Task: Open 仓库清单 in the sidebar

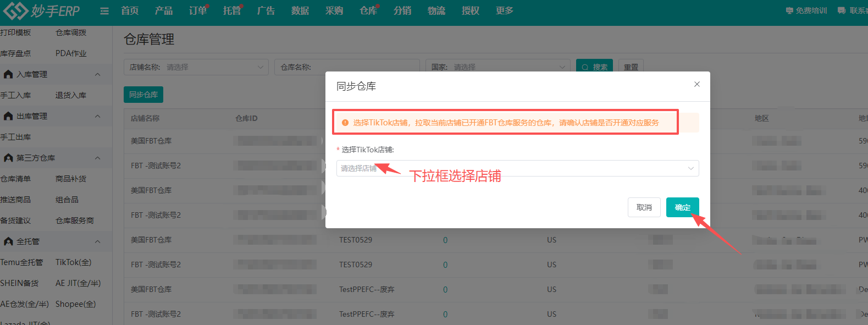Action: click(16, 179)
